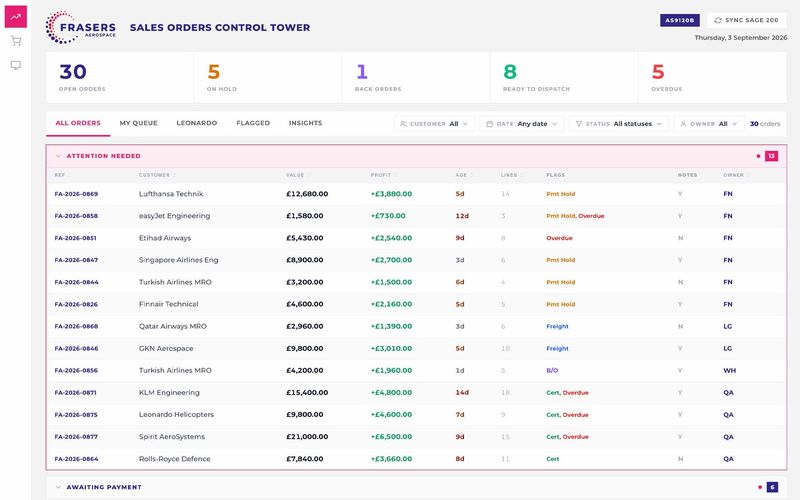
Task: Open order FA-2026-0864
Action: [76, 459]
